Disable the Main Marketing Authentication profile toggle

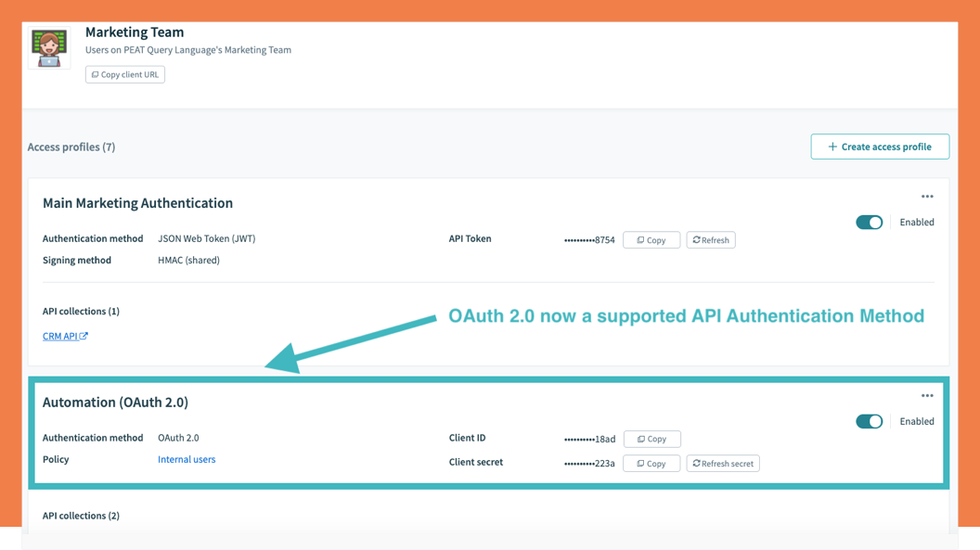click(869, 223)
